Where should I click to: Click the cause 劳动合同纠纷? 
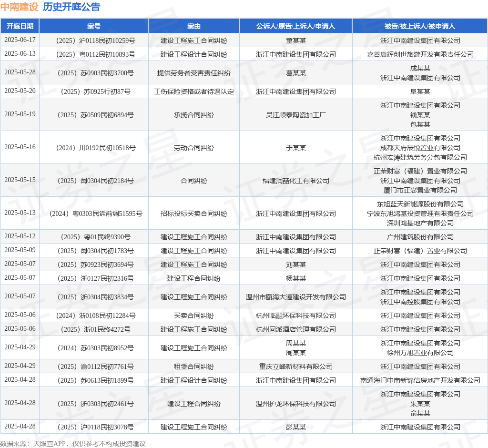(x=193, y=148)
